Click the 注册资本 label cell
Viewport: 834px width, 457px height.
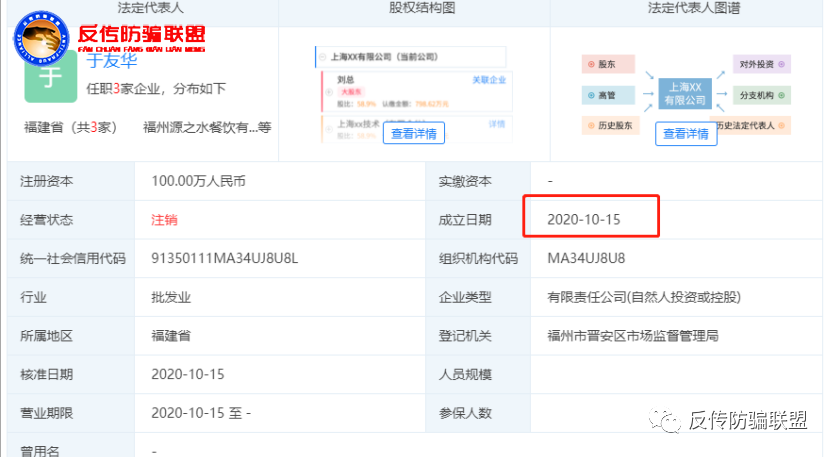(71, 181)
